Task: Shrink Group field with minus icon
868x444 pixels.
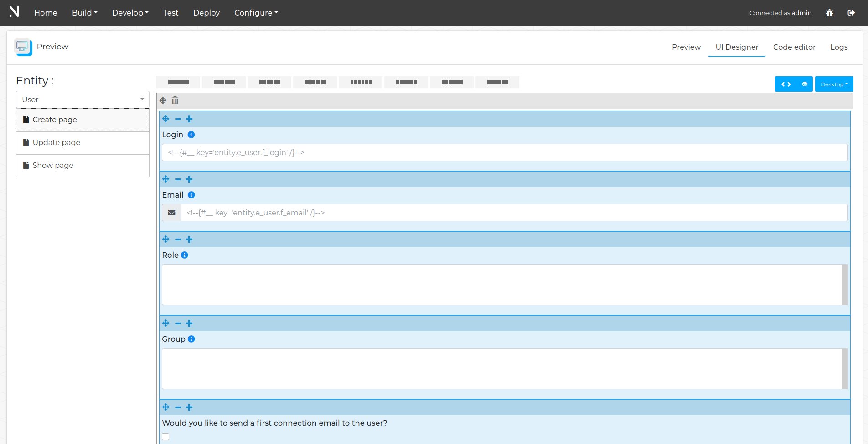Action: click(178, 324)
